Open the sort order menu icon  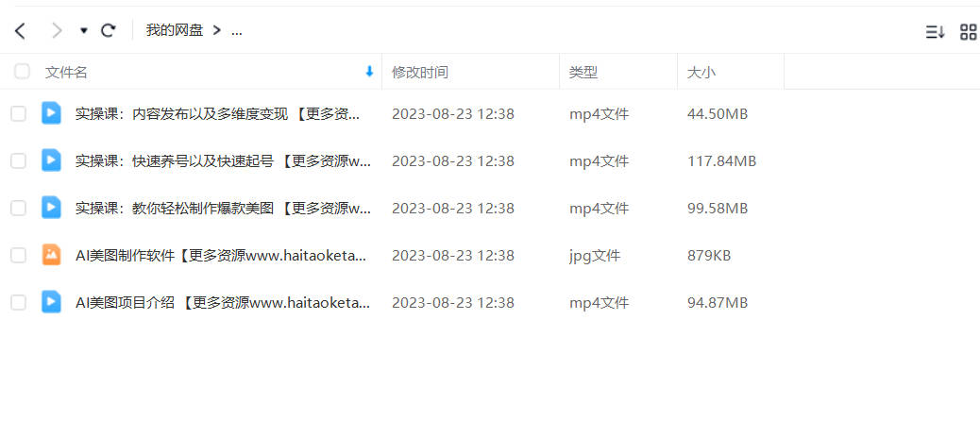(935, 32)
